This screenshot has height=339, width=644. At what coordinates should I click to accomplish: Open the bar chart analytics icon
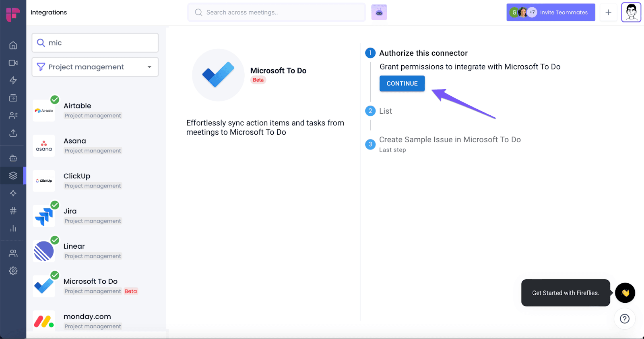(x=13, y=228)
